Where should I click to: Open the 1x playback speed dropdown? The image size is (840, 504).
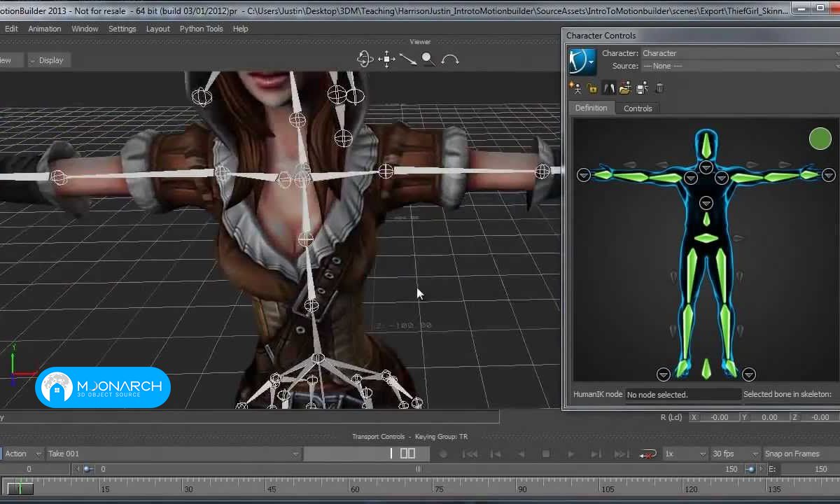[x=685, y=454]
